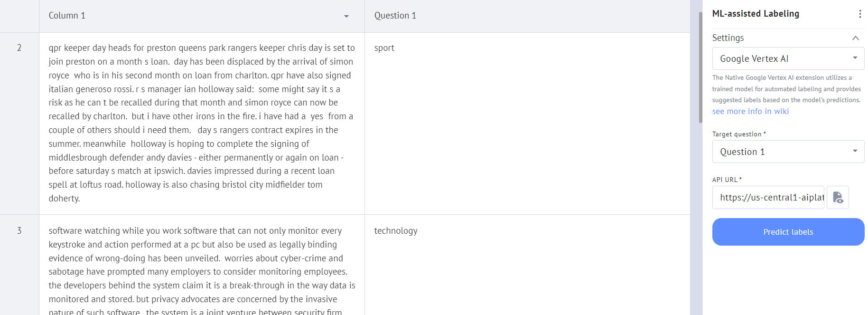
Task: Select the 'sport' label cell
Action: [x=384, y=48]
